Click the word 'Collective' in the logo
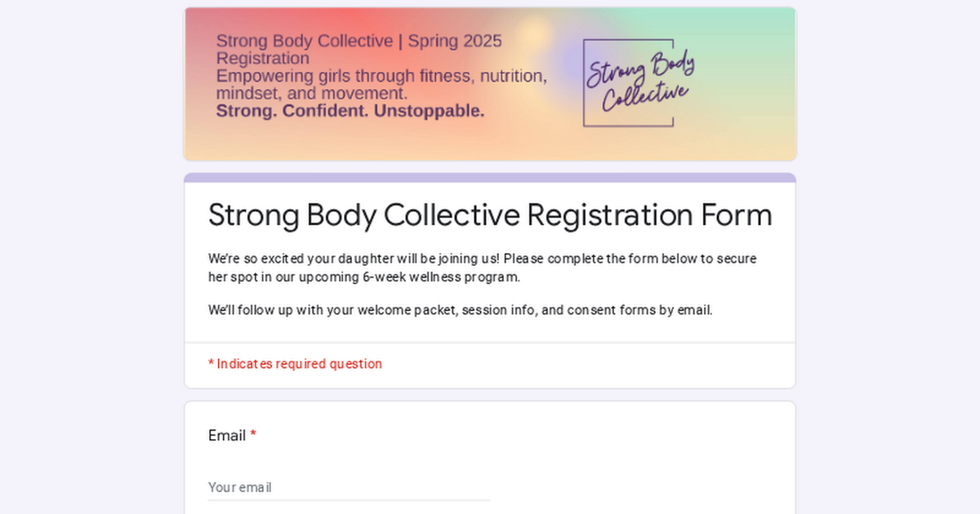980x514 pixels. (644, 96)
